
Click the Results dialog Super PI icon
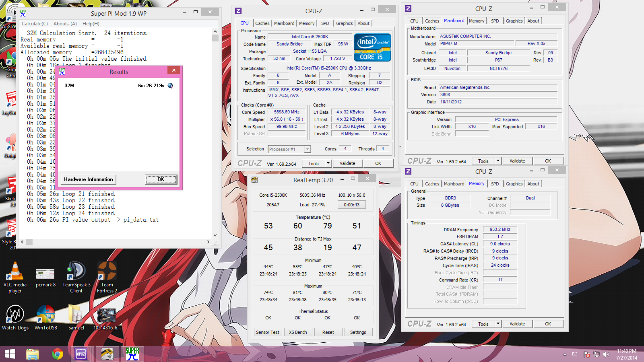point(62,72)
